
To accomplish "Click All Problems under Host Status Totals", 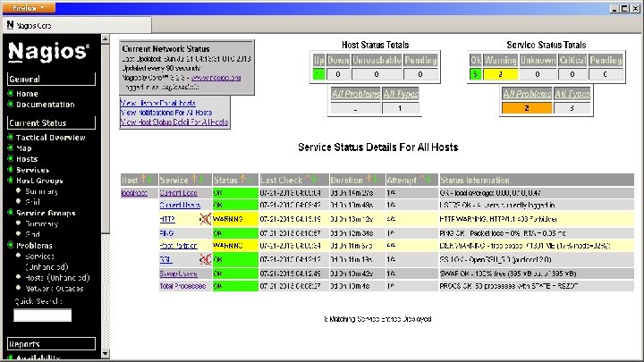I will [356, 94].
